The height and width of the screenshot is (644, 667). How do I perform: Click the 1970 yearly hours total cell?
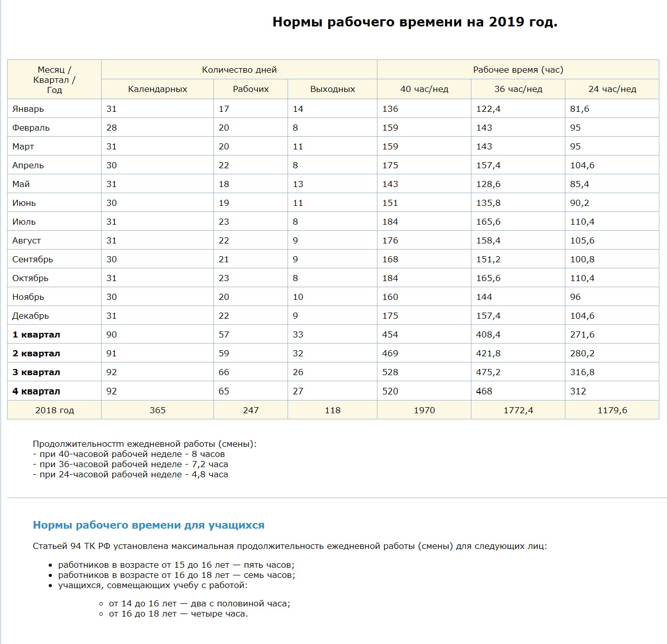coord(424,410)
